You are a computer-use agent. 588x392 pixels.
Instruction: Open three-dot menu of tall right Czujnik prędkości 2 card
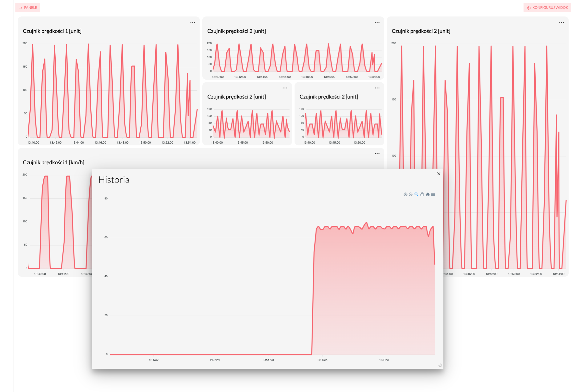point(561,22)
